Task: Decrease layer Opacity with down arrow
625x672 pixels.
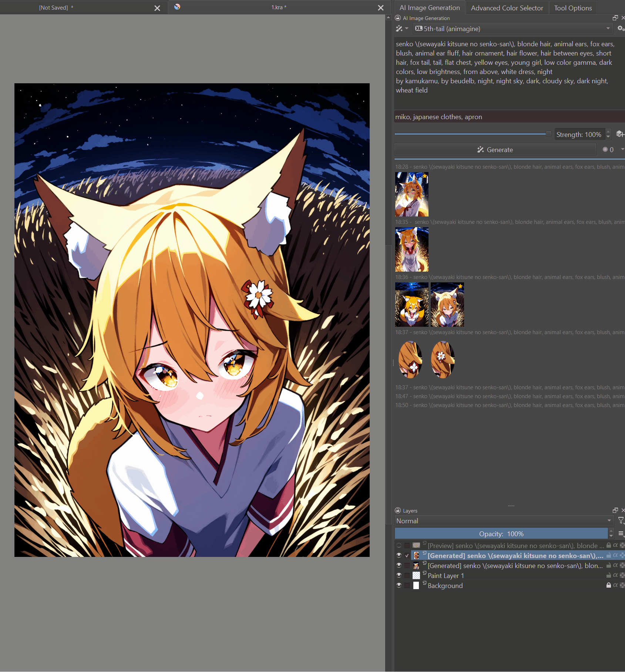Action: pos(611,536)
